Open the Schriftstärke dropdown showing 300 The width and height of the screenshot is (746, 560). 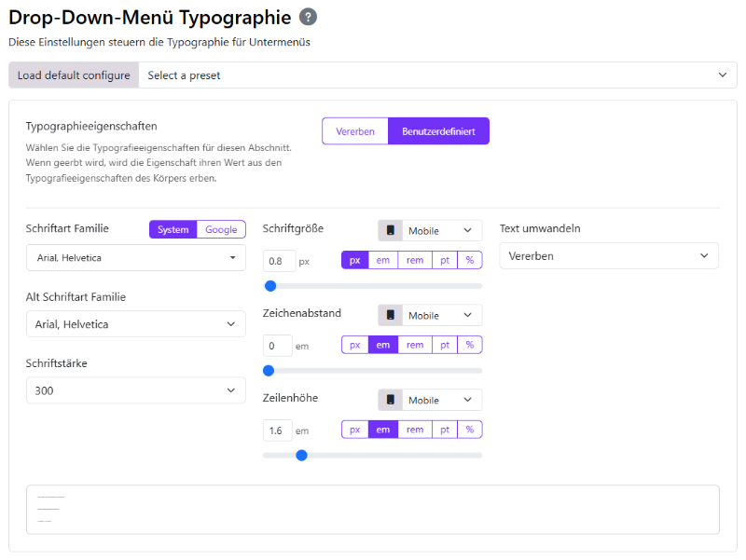pyautogui.click(x=135, y=390)
